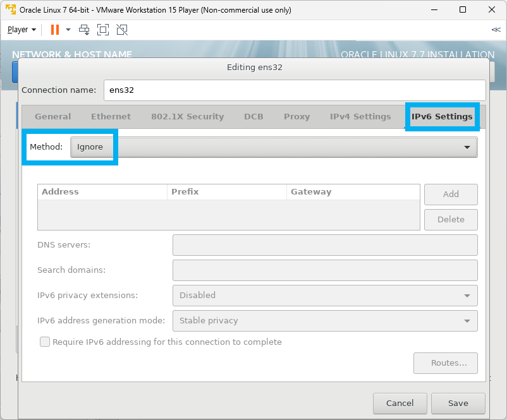Screen dimensions: 507x420
Task: Collapse the toolbar with the double chevron icon
Action: pos(496,30)
